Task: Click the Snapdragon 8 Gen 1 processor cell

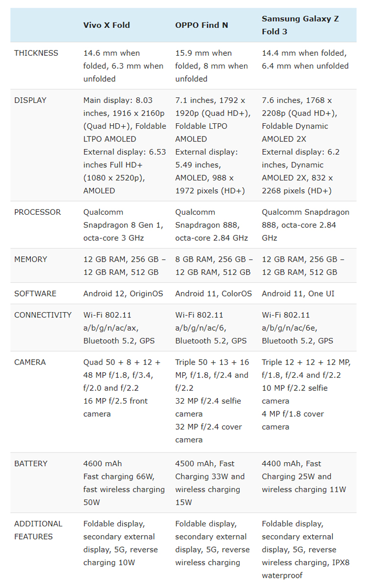Action: tap(124, 225)
